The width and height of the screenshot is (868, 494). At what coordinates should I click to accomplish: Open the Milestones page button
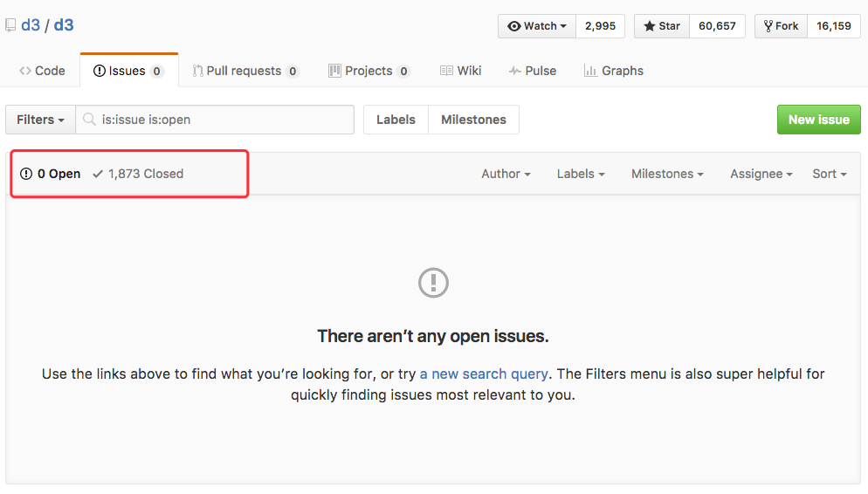tap(474, 120)
